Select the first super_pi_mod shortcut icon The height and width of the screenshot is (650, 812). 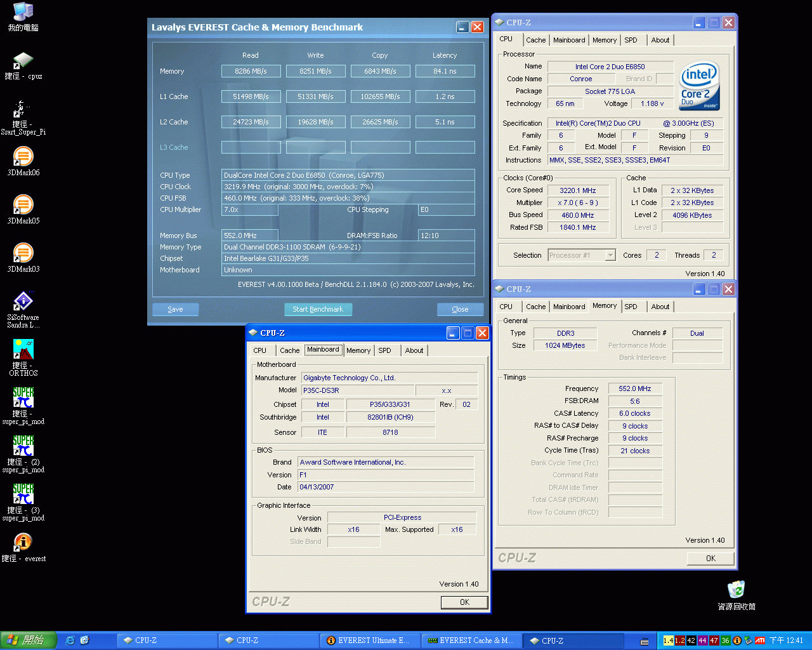[23, 406]
